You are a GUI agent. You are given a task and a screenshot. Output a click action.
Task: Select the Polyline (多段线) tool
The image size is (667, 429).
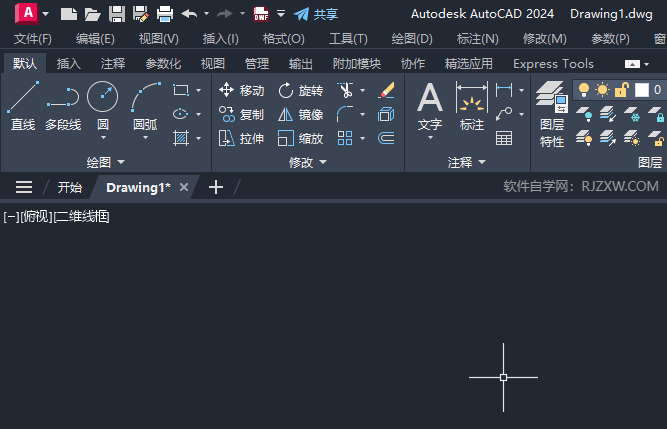pos(63,105)
